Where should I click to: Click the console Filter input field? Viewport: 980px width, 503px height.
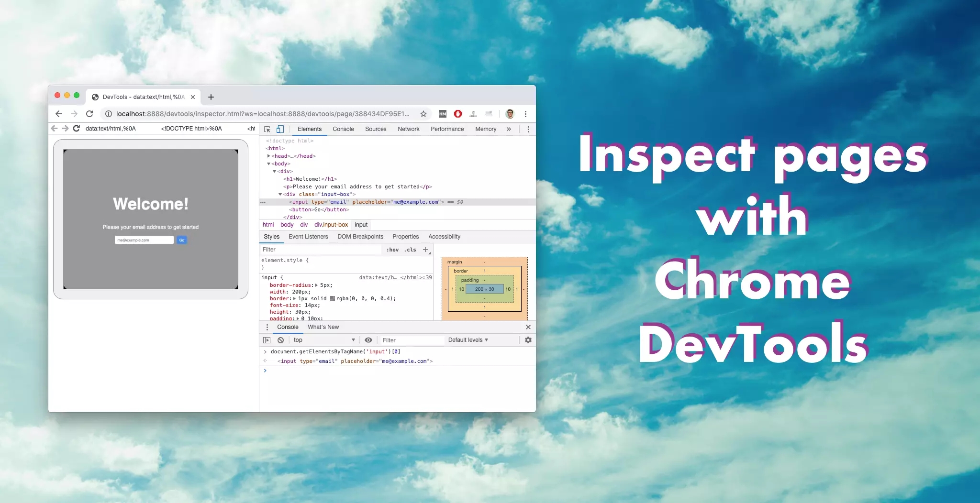click(x=412, y=340)
